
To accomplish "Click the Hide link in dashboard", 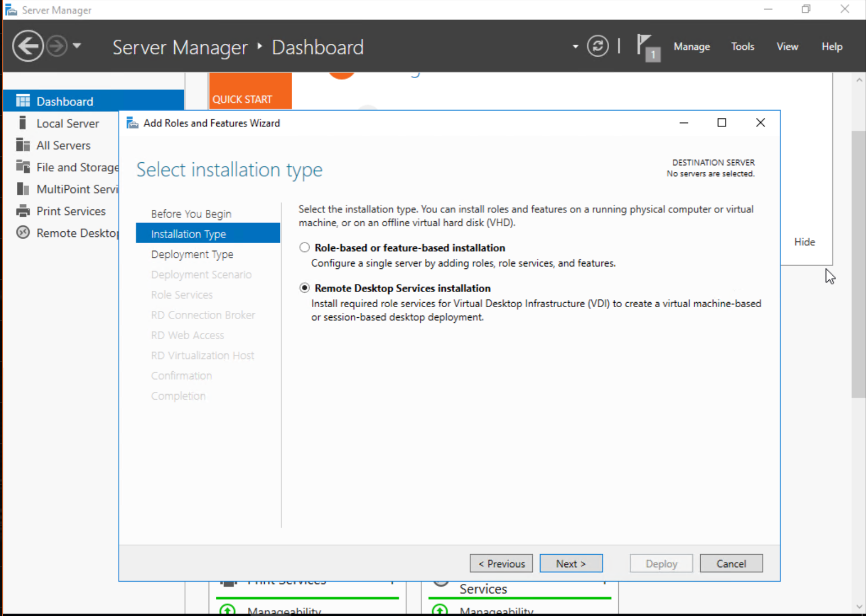I will pos(805,242).
